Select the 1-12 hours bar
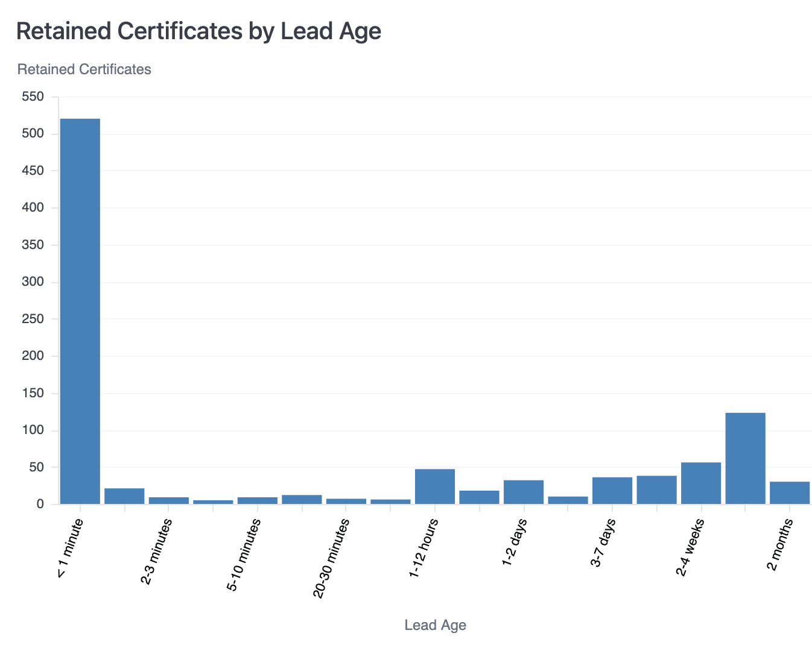This screenshot has width=812, height=645. tap(435, 486)
